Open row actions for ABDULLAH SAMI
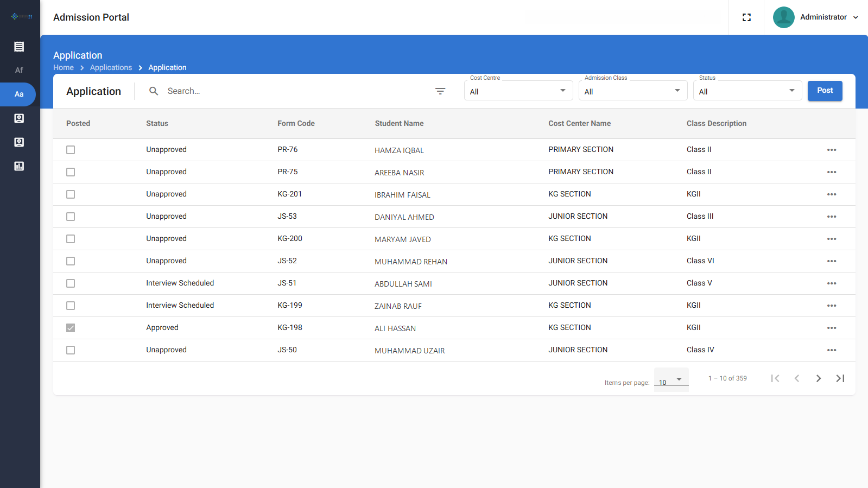868x488 pixels. [832, 283]
